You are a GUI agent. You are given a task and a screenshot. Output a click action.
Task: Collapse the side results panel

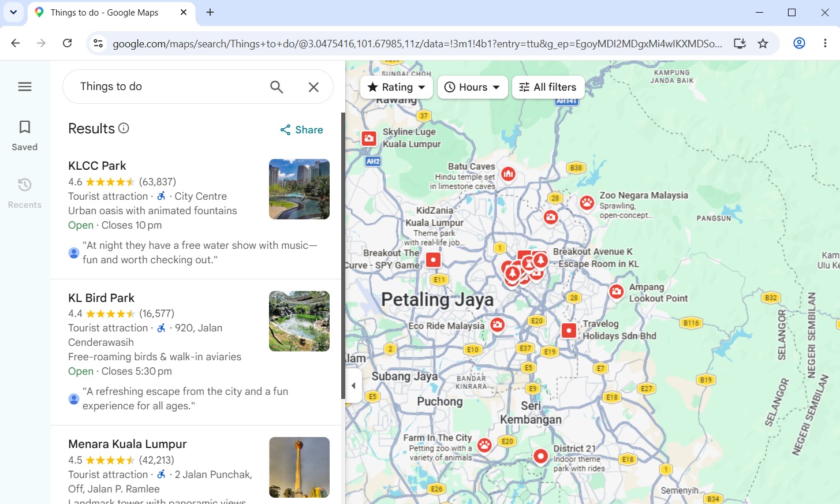tap(353, 386)
